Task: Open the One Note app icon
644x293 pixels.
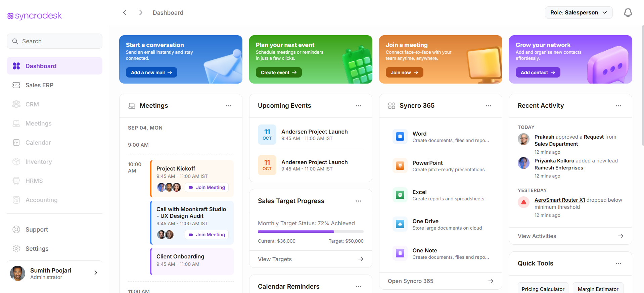Action: coord(400,253)
